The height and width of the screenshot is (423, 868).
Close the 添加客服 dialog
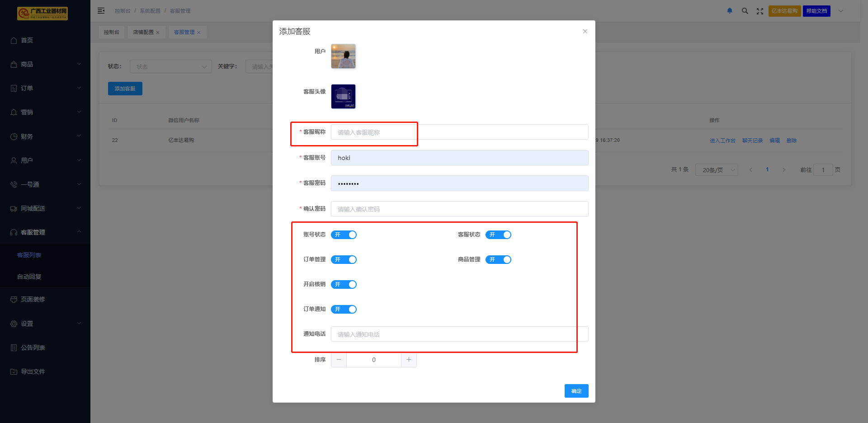point(585,32)
